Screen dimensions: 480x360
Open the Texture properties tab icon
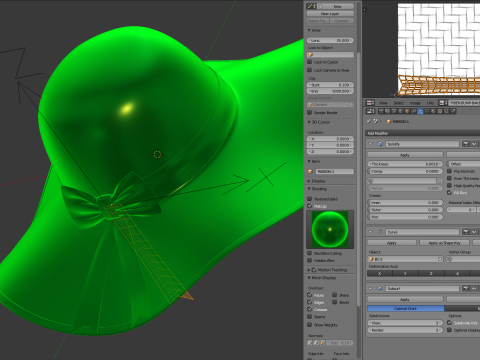coord(440,111)
